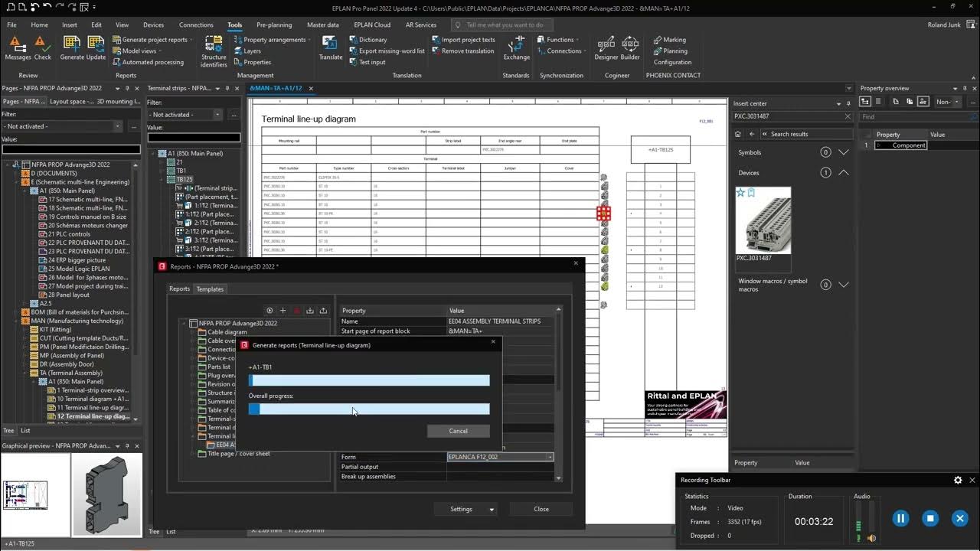The width and height of the screenshot is (980, 551).
Task: Discard the recording with the X button
Action: pyautogui.click(x=959, y=518)
